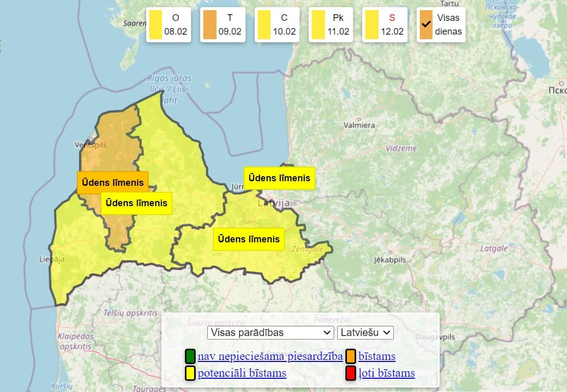Click the Latgale region label
Screen dimensions: 567x392
click(x=494, y=248)
